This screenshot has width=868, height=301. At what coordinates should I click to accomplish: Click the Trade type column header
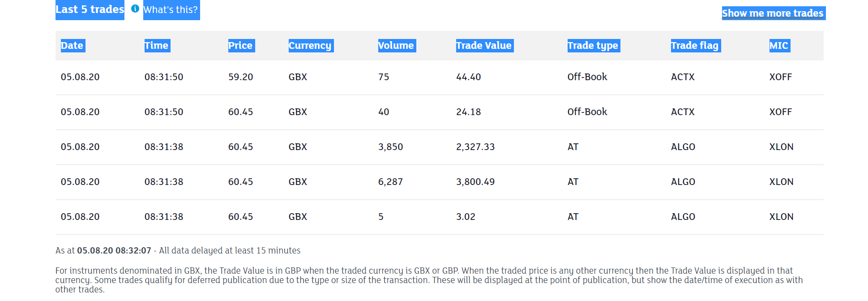click(x=593, y=46)
